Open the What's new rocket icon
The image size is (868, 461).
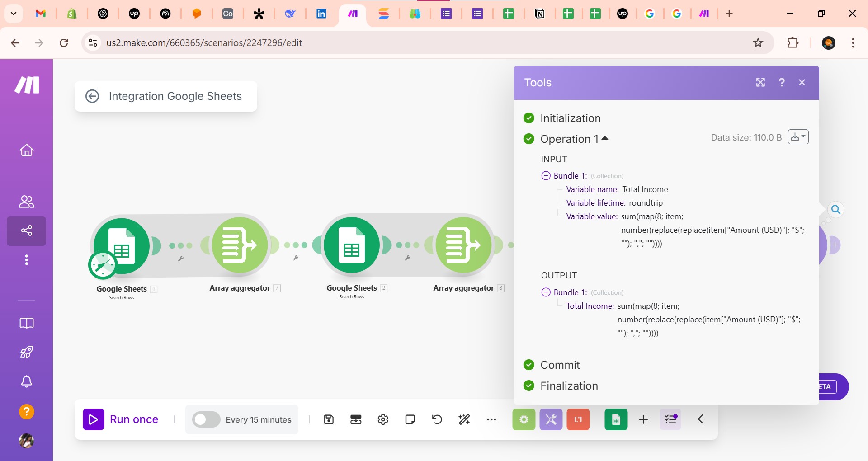tap(27, 352)
